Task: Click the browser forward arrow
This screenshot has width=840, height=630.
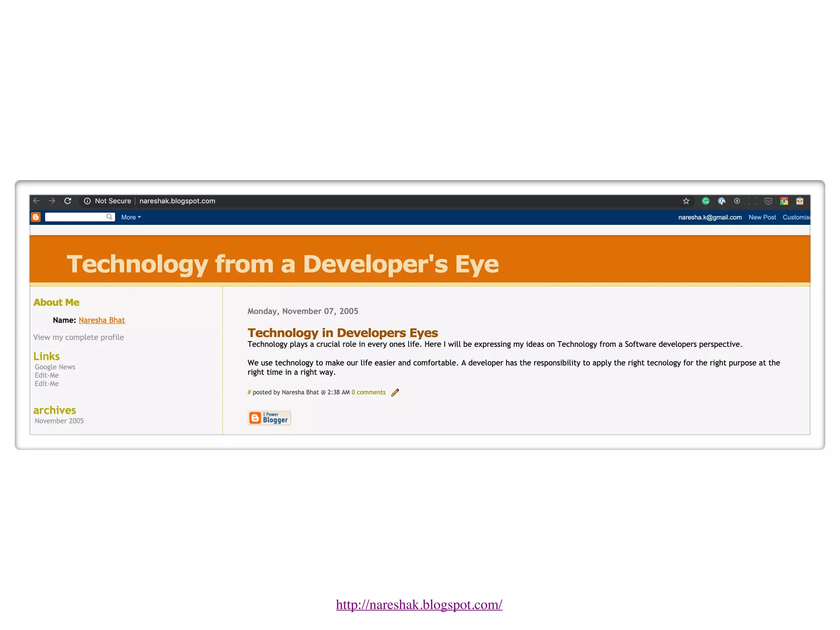Action: 52,201
